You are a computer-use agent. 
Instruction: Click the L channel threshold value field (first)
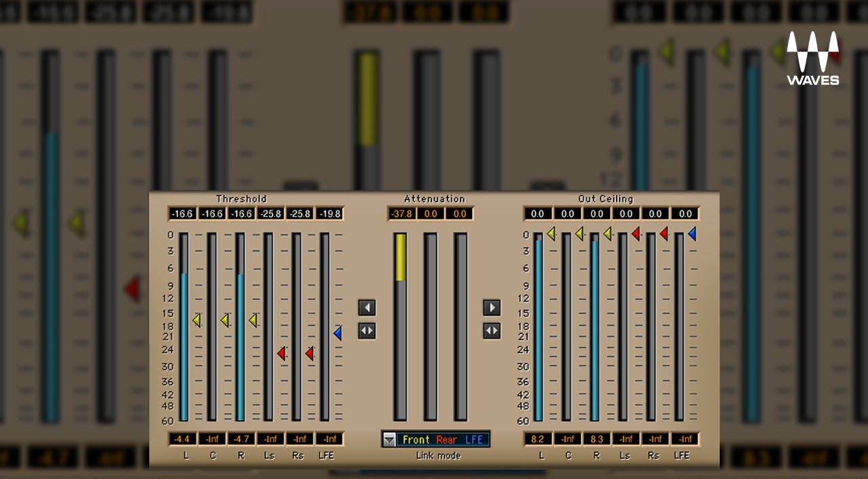coord(182,214)
